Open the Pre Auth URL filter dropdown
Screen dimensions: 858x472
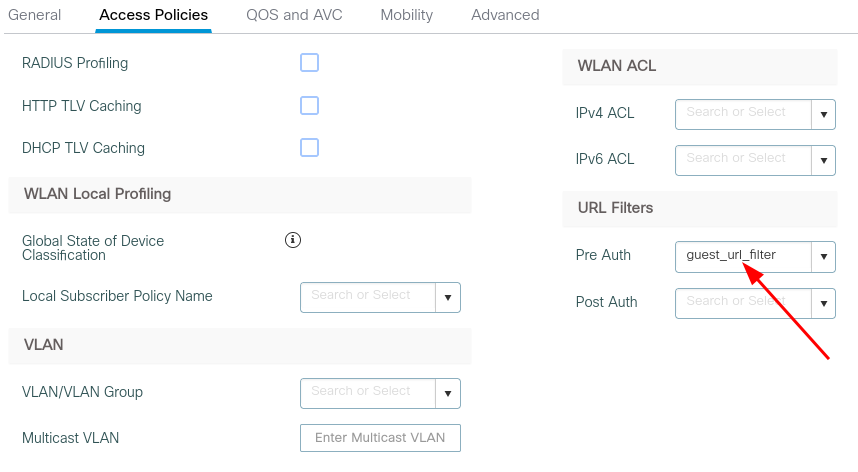[x=823, y=257]
